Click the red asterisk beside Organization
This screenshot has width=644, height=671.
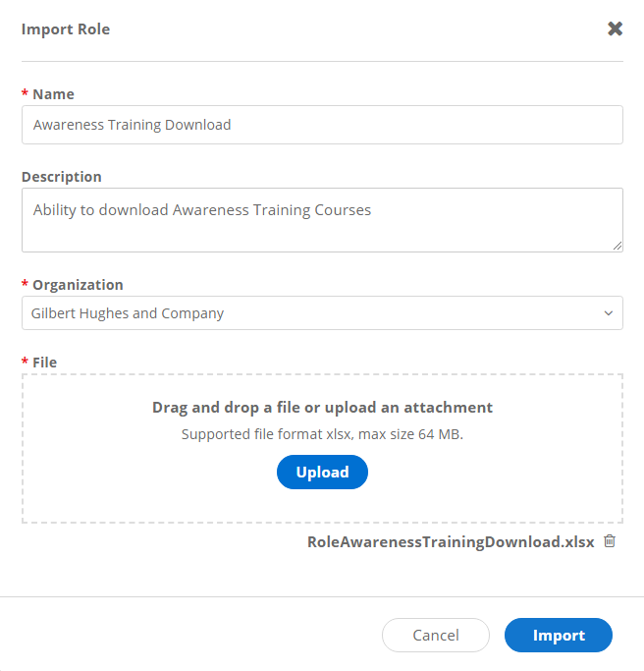(25, 285)
